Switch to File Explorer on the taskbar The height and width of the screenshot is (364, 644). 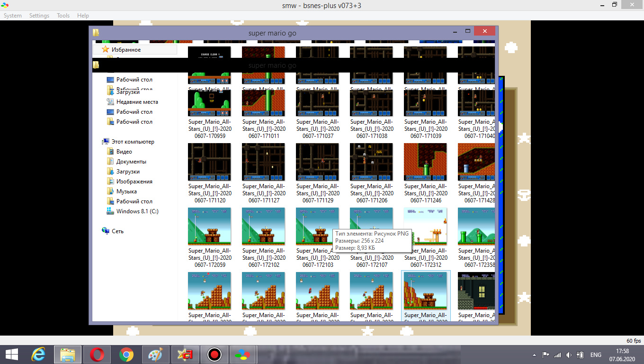pyautogui.click(x=68, y=355)
